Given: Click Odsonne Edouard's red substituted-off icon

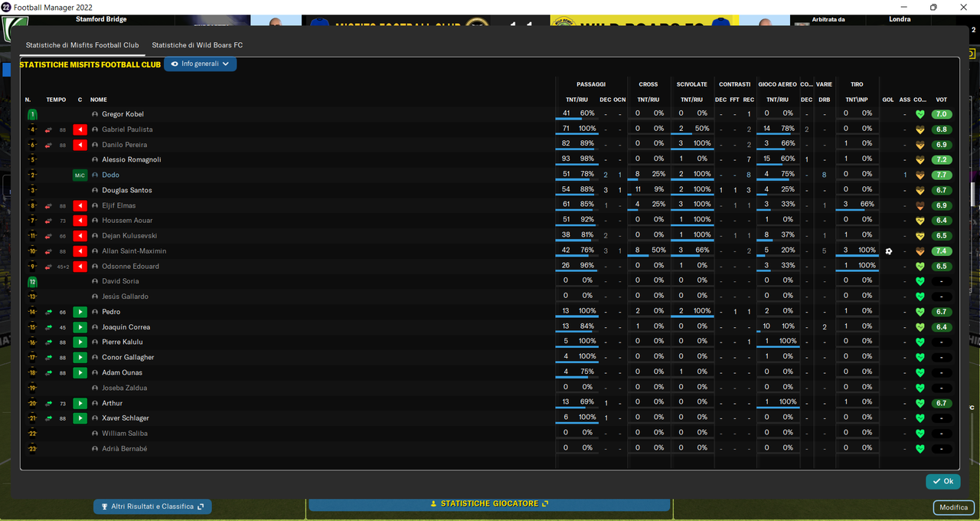Looking at the screenshot, I should coord(80,267).
